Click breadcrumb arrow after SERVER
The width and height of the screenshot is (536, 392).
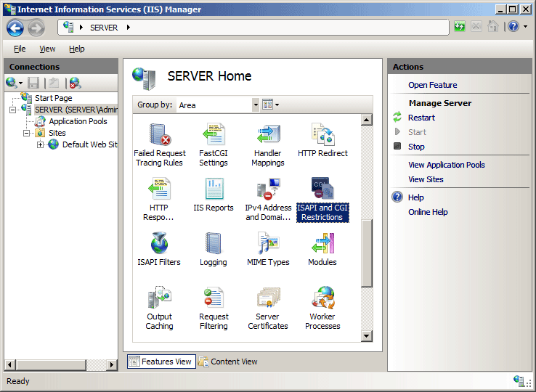click(128, 28)
